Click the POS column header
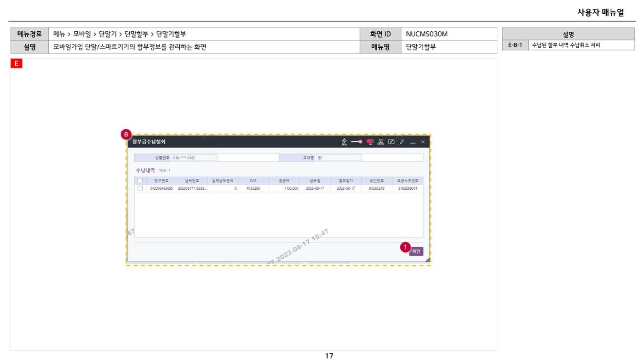644x362 pixels. (x=253, y=181)
